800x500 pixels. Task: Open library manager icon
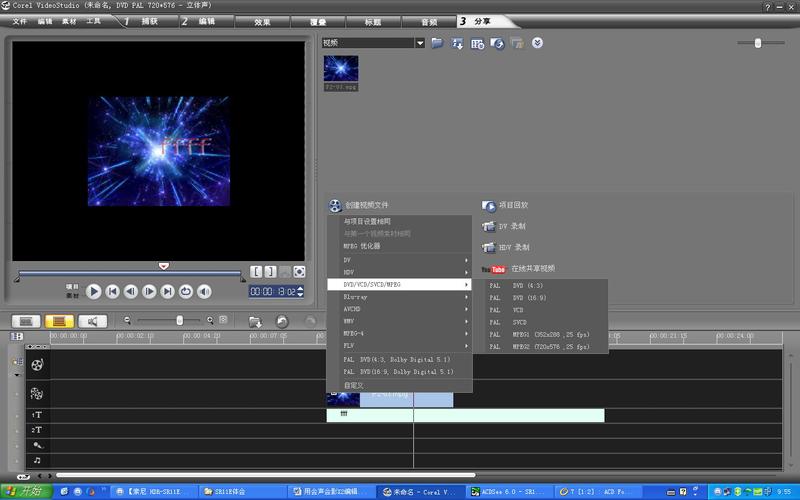(x=477, y=44)
